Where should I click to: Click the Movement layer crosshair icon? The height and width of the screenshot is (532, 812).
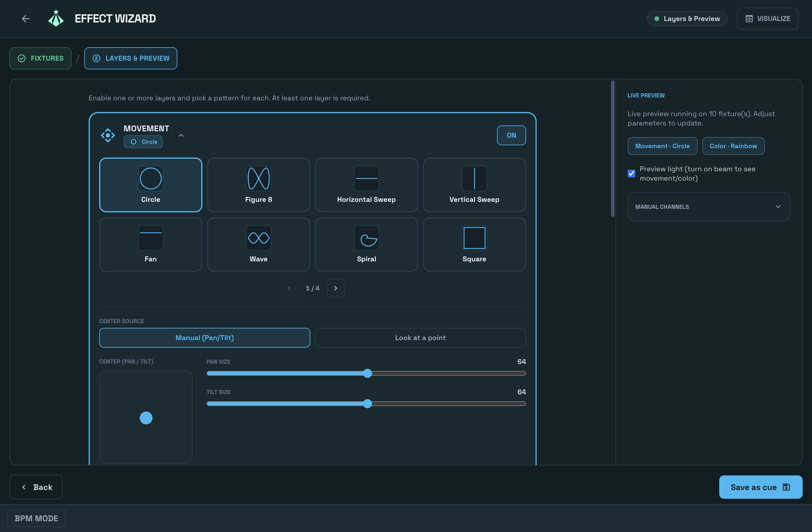[108, 135]
